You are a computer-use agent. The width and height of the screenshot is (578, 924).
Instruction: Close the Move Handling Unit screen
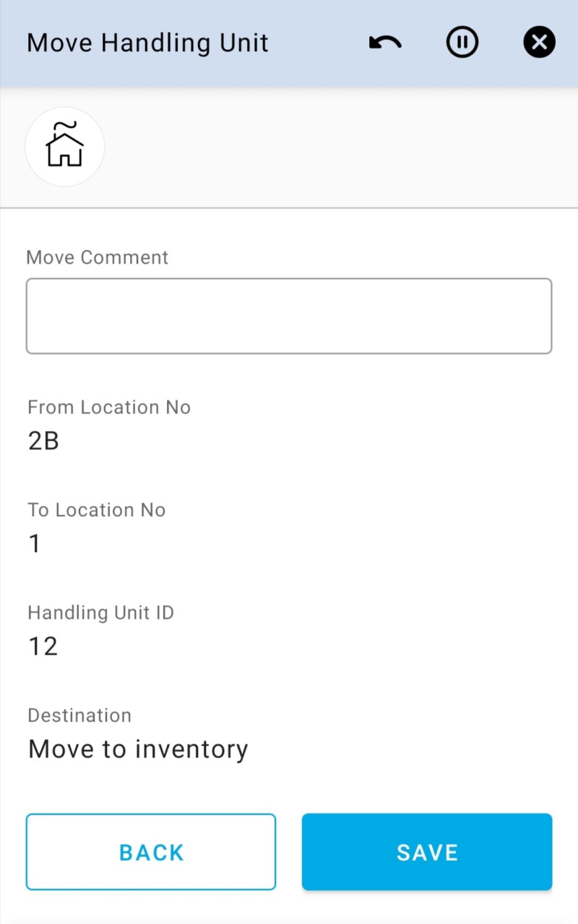coord(539,43)
